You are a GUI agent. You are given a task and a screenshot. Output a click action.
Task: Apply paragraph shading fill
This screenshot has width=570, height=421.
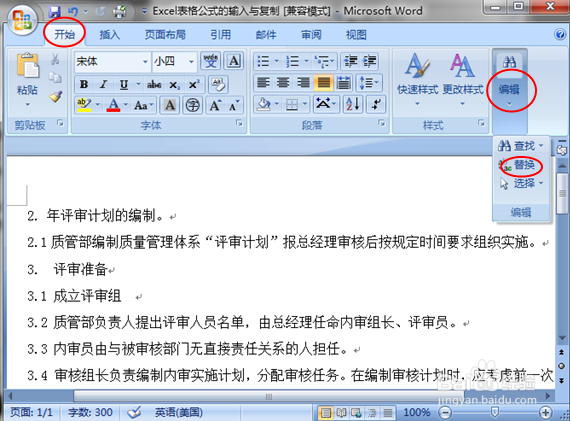[x=264, y=105]
